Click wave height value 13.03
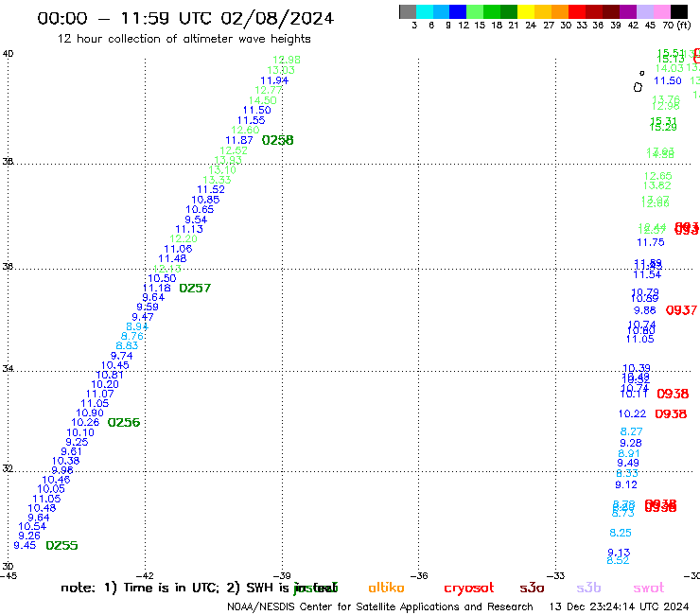The height and width of the screenshot is (615, 700). click(x=281, y=70)
